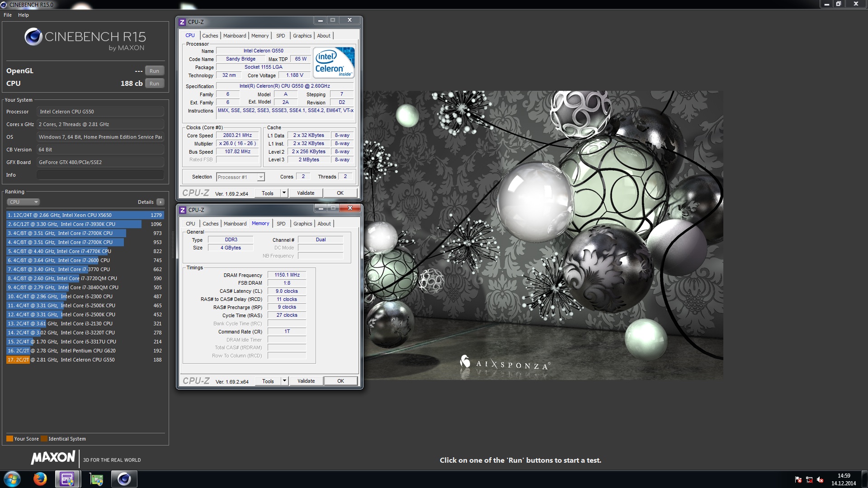The height and width of the screenshot is (488, 868).
Task: Select ranking row Intel Celeron CPU G550
Action: point(85,360)
